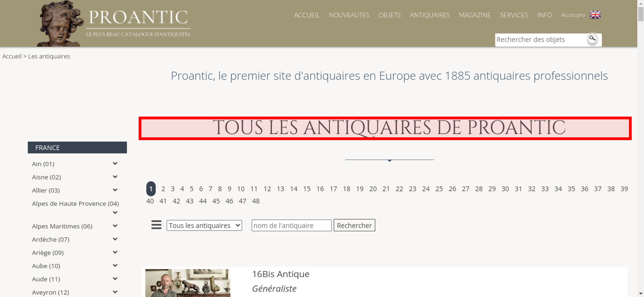The width and height of the screenshot is (644, 297).
Task: Go to page 17 of results
Action: [x=333, y=189]
